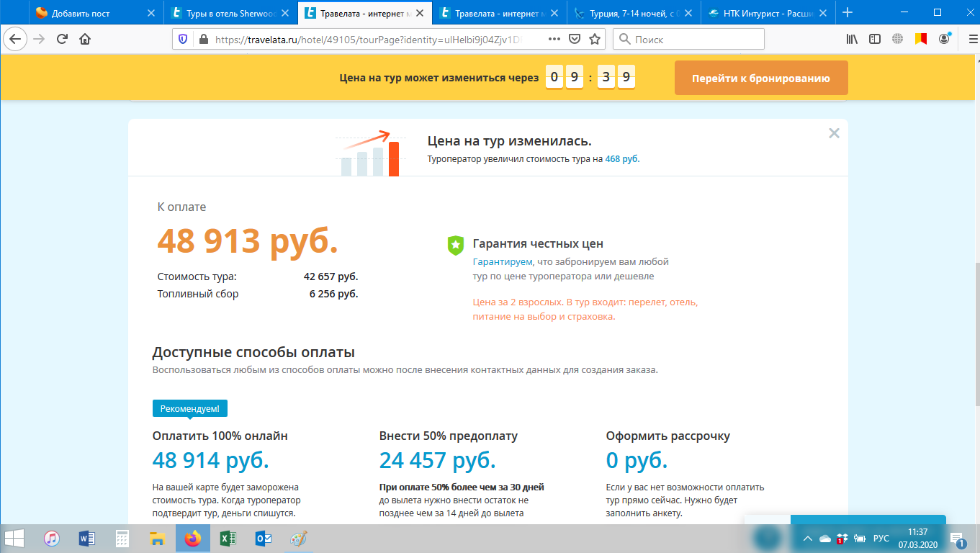Dismiss the Цена на тур изменилась notice

click(x=834, y=133)
